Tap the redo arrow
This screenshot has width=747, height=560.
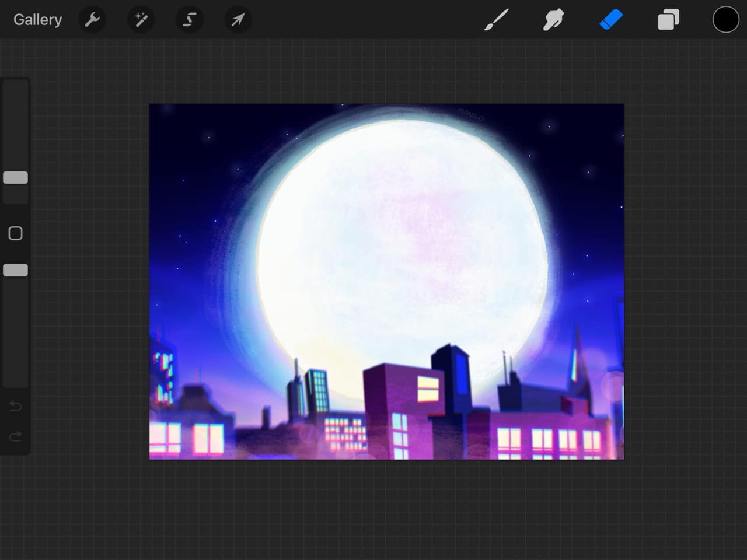click(x=15, y=436)
